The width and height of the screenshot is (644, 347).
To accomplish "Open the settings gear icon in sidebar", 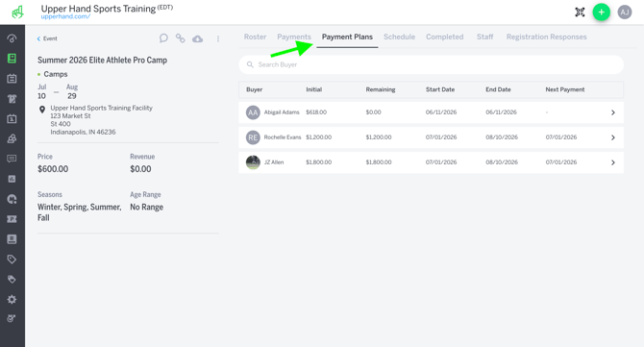I will [12, 299].
